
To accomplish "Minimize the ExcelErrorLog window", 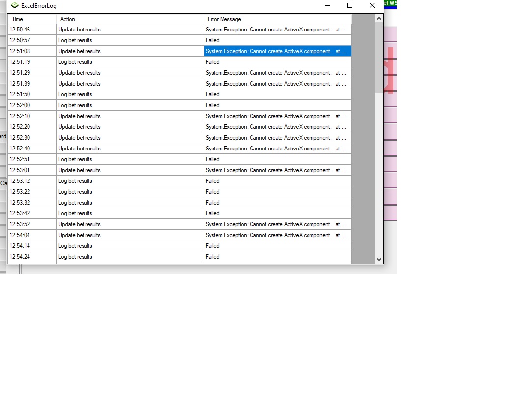I will pos(327,6).
